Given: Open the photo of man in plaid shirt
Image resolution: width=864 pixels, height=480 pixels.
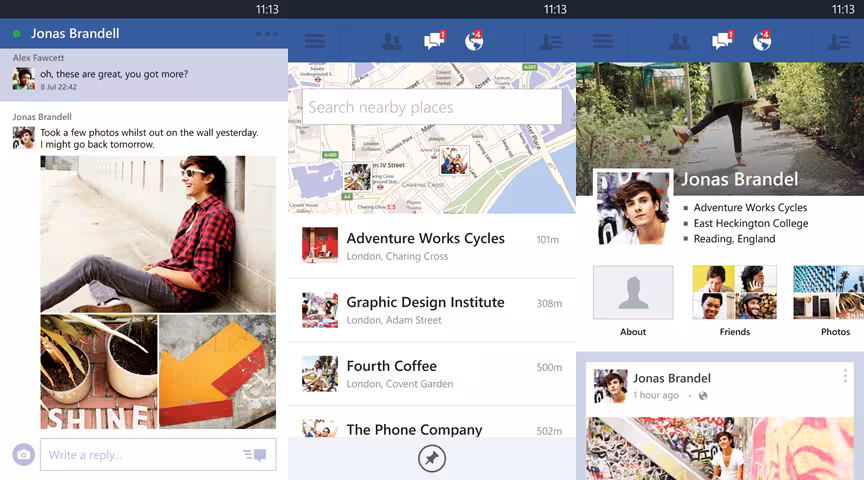Looking at the screenshot, I should click(158, 234).
